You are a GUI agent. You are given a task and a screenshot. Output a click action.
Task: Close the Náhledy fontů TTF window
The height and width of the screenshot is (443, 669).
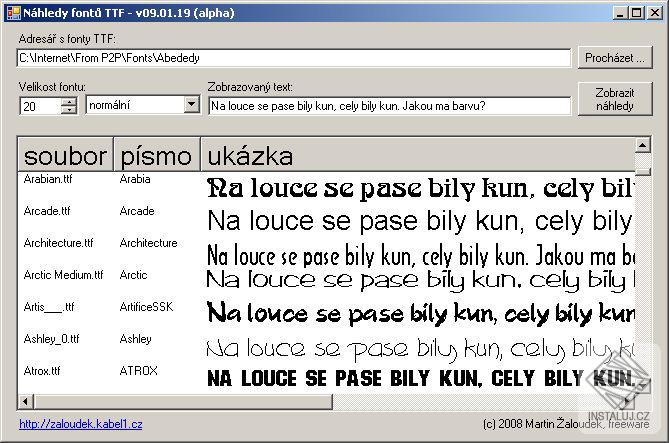tap(654, 13)
